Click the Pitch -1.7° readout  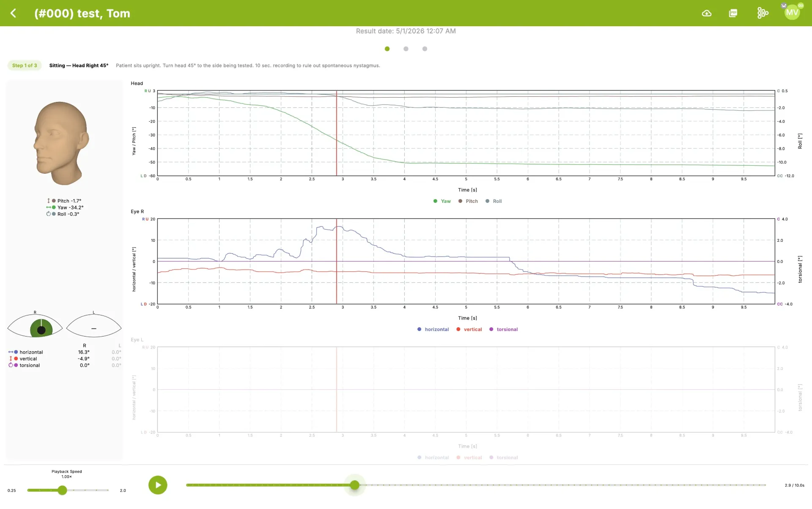pyautogui.click(x=64, y=201)
